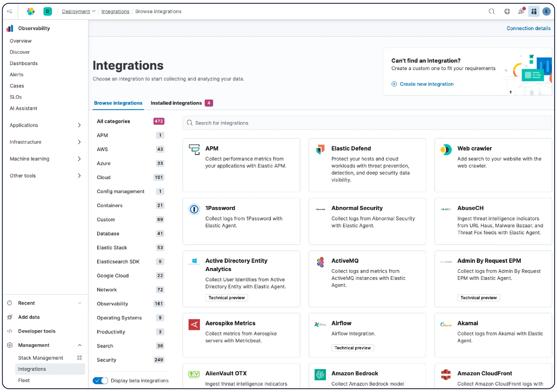Switch to the Installed integrations tab
This screenshot has width=557, height=392.
point(176,103)
